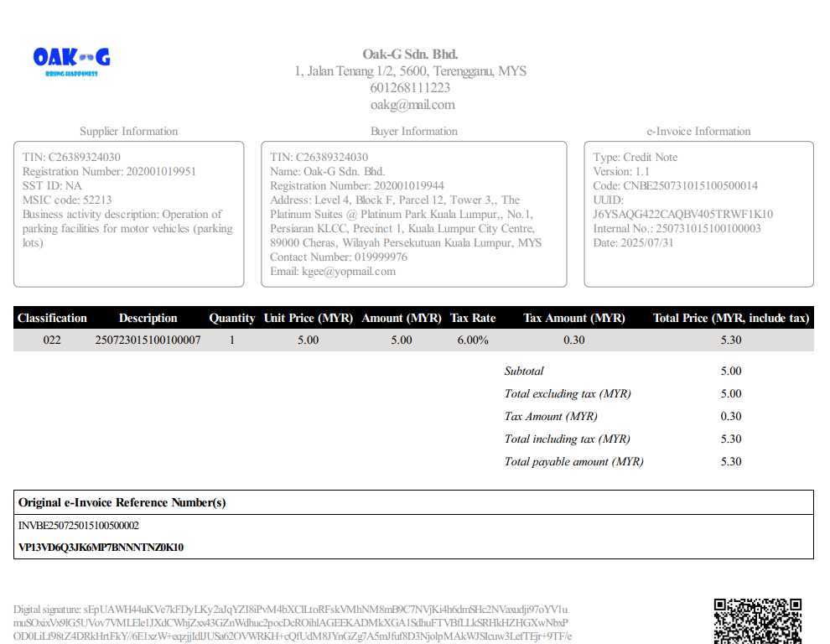Open the oakg@mail.com email address
830x644 pixels.
pyautogui.click(x=412, y=105)
